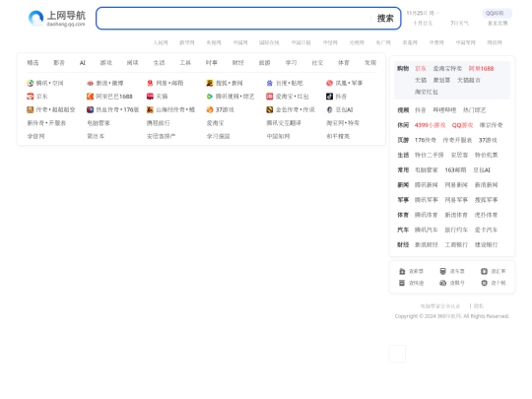Viewport: 532px width, 399px height.
Task: Open 虎扑体育 in the 体育 row
Action: (487, 215)
